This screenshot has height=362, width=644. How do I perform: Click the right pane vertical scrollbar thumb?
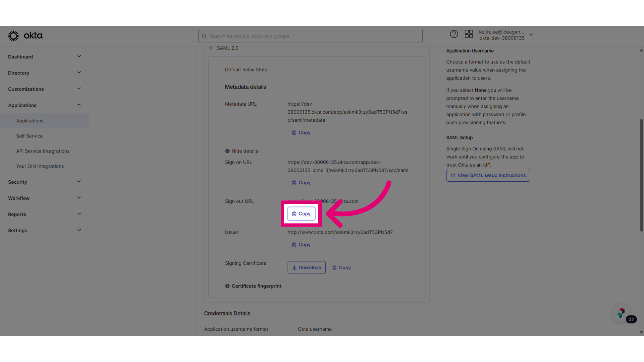tap(641, 175)
